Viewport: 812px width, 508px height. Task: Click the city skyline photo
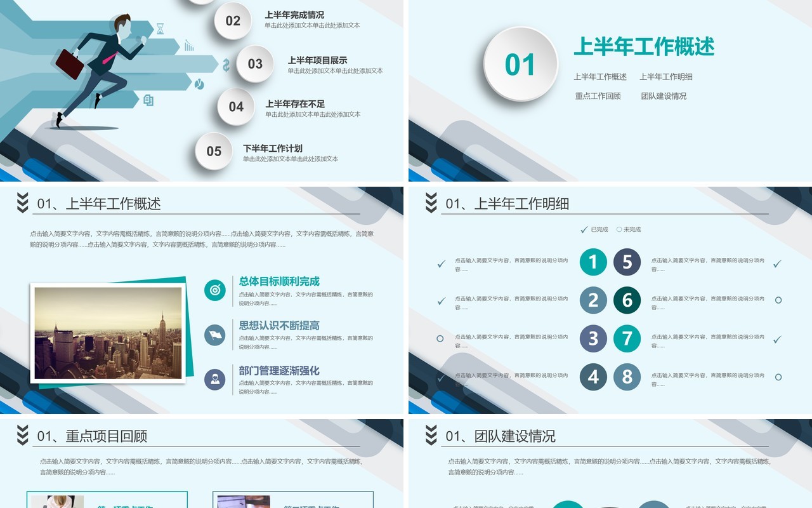(x=108, y=333)
